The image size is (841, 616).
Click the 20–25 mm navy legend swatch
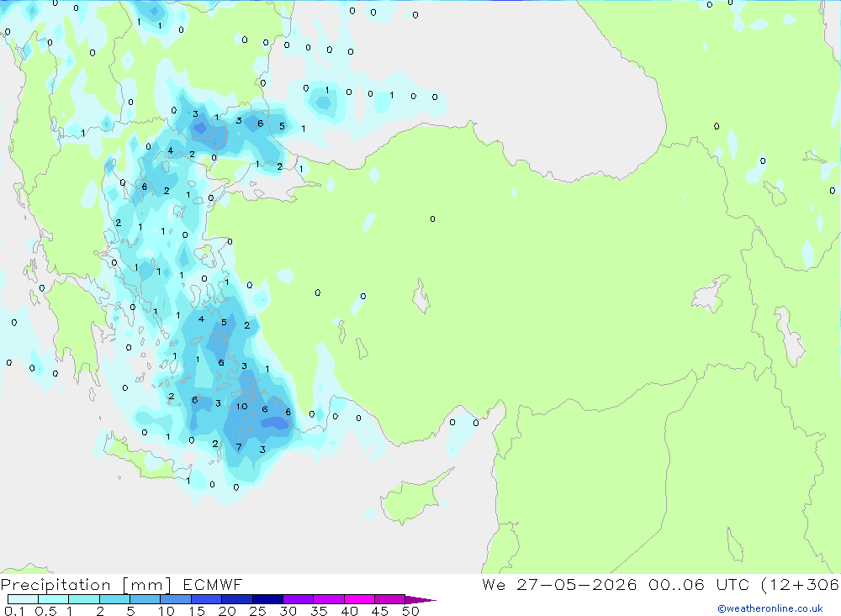tap(237, 599)
